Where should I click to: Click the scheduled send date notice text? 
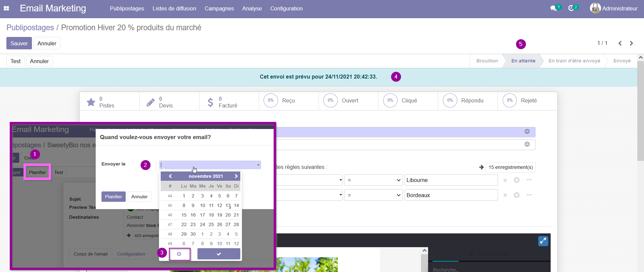point(318,77)
